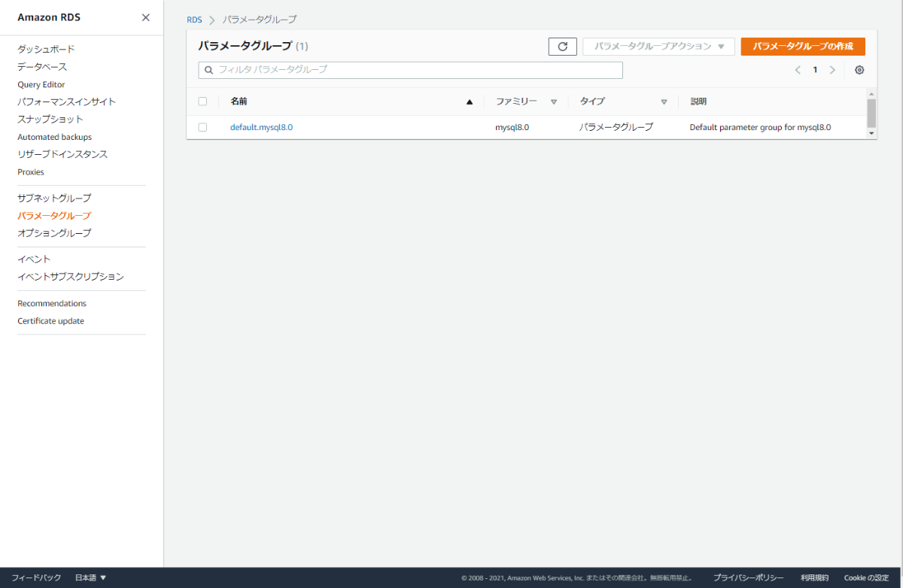
Task: Sort by 名前 ascending arrow
Action: [470, 102]
